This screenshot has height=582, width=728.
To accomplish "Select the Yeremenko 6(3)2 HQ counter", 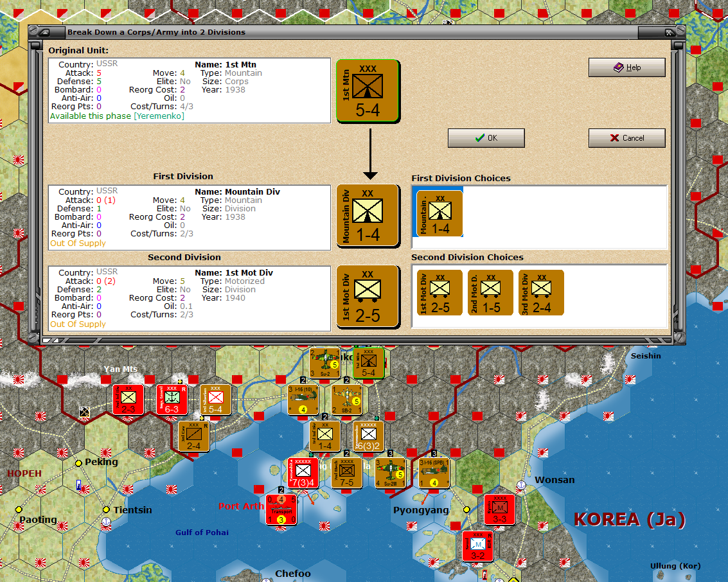I will click(369, 436).
